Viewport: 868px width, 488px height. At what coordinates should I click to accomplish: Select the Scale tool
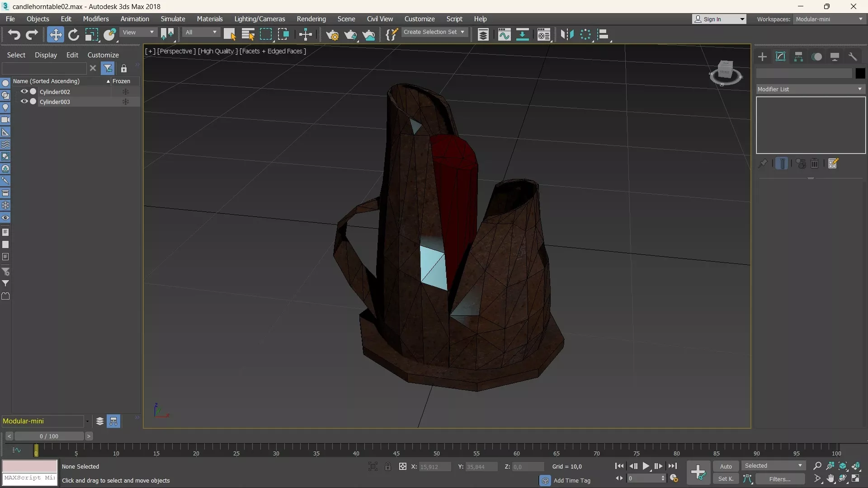coord(91,35)
